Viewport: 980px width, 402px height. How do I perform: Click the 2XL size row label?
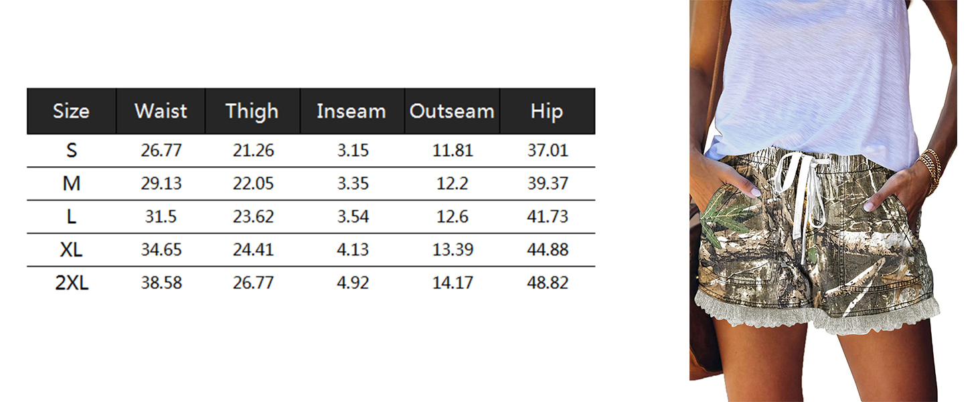pyautogui.click(x=71, y=283)
